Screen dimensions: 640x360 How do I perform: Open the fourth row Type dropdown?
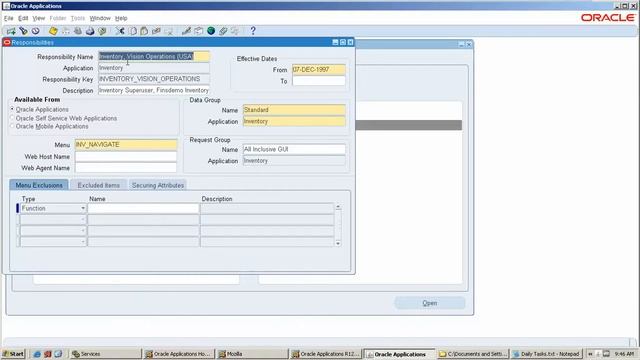pos(83,242)
